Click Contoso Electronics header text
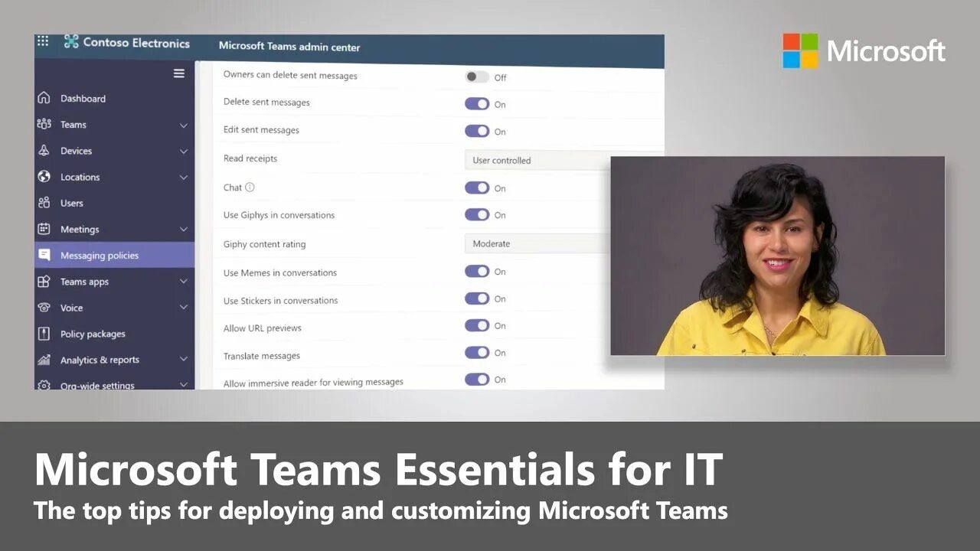 point(136,43)
